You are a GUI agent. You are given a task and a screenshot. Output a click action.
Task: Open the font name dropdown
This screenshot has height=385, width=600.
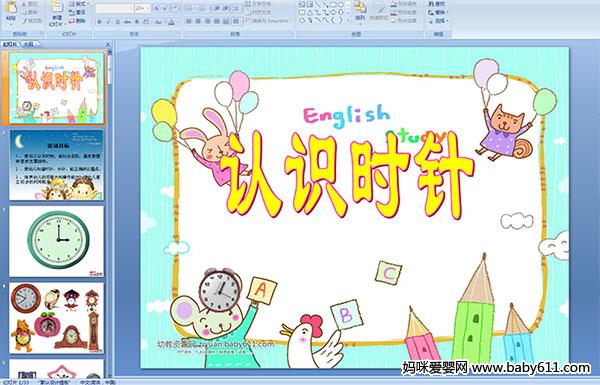point(114,8)
